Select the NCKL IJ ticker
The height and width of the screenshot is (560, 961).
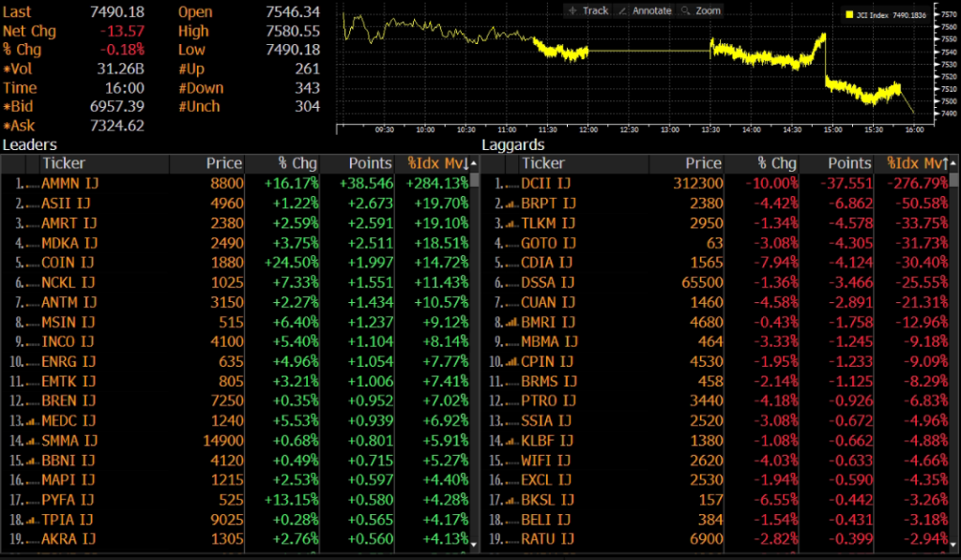click(x=68, y=282)
